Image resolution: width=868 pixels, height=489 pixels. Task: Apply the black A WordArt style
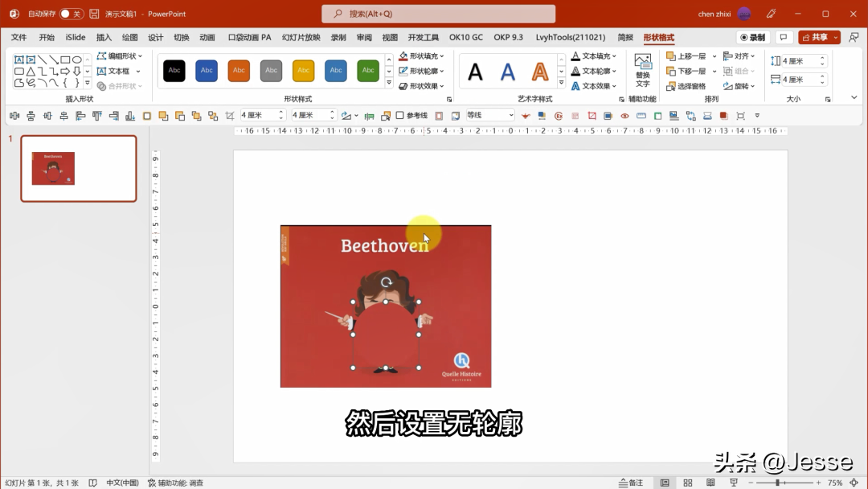(x=475, y=72)
